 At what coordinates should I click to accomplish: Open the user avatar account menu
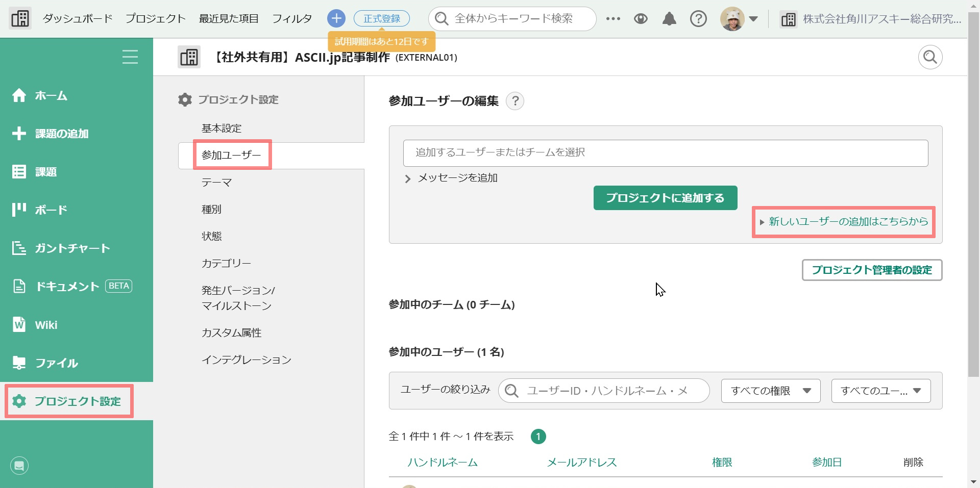(x=739, y=19)
